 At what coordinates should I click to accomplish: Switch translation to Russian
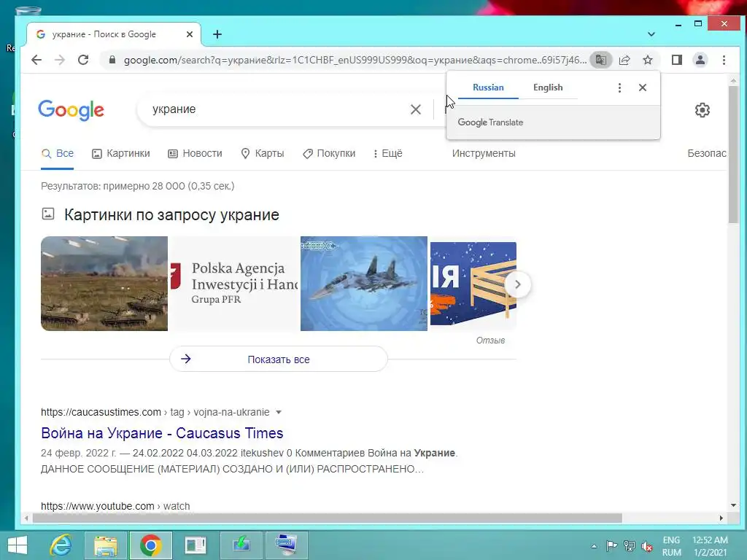coord(488,87)
